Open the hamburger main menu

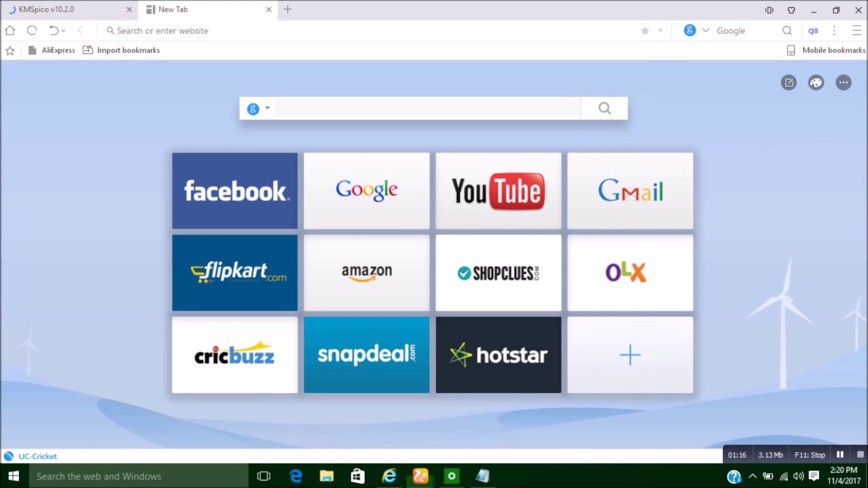point(856,30)
